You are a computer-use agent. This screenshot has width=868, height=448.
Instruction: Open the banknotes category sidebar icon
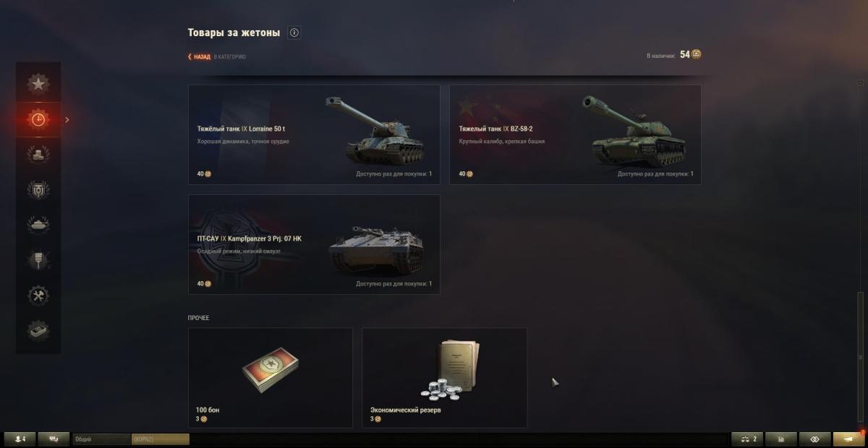pyautogui.click(x=38, y=331)
